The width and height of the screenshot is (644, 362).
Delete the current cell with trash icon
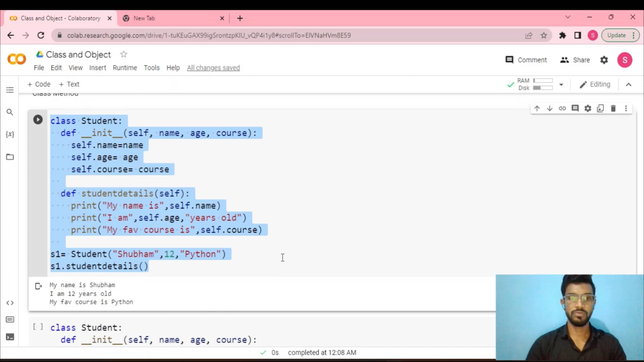click(x=613, y=108)
